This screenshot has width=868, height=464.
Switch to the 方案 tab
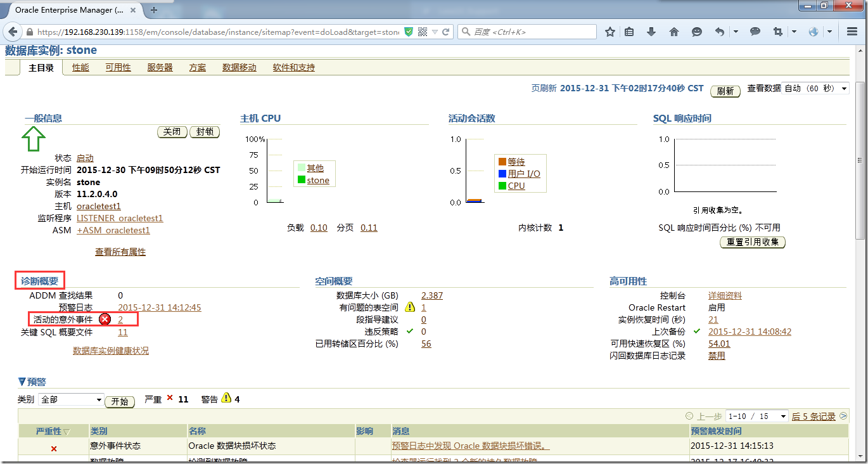197,67
